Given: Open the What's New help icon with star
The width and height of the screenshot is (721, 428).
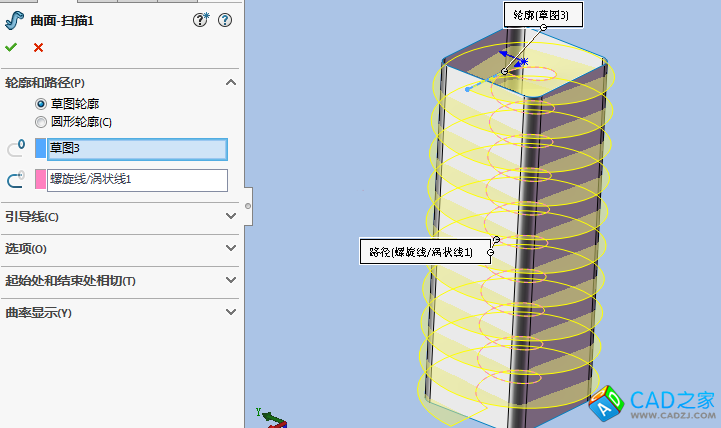Looking at the screenshot, I should click(201, 19).
